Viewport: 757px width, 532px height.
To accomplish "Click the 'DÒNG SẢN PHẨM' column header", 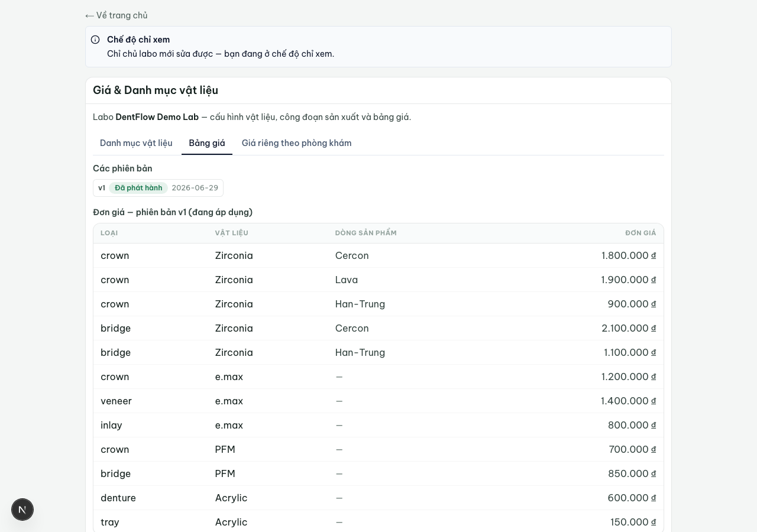I will [365, 233].
